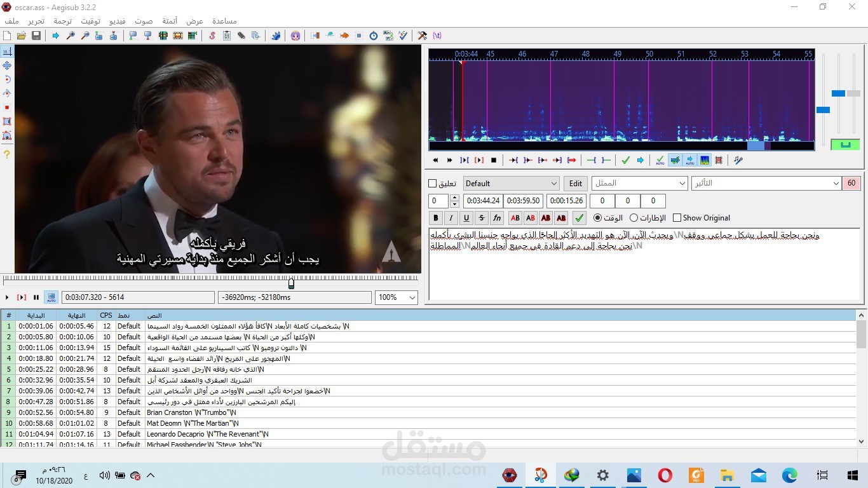Image resolution: width=868 pixels, height=488 pixels.
Task: Open Options hammer-and-wrench icon
Action: 423,36
